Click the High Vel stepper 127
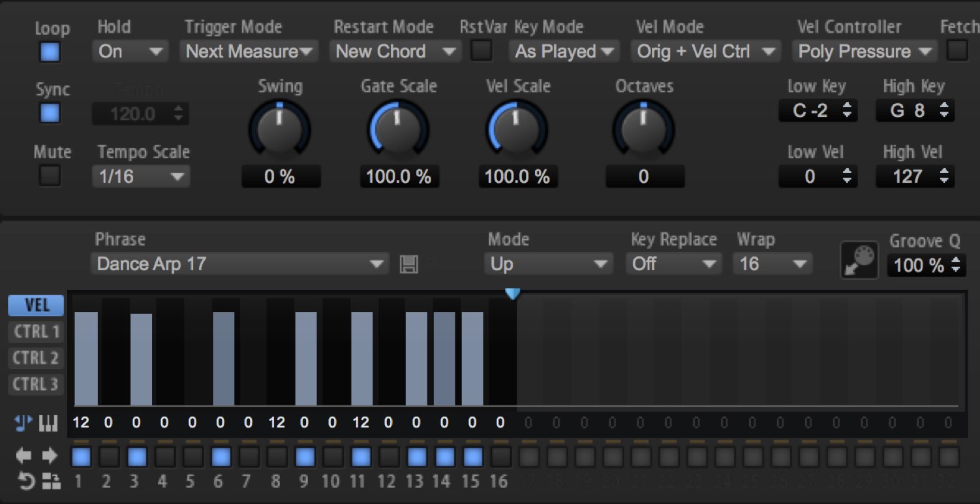Screen dimensions: 980x504 915,176
